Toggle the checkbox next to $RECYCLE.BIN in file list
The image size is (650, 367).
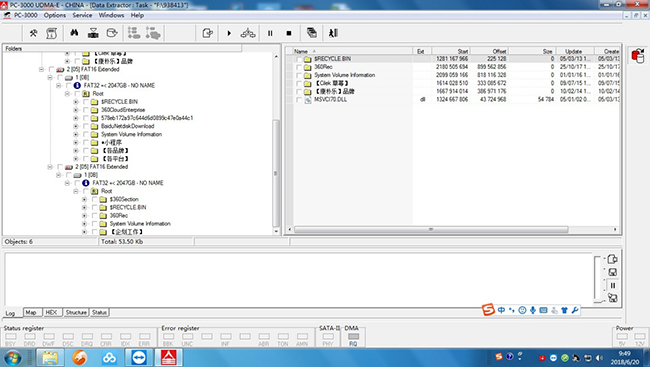click(299, 59)
